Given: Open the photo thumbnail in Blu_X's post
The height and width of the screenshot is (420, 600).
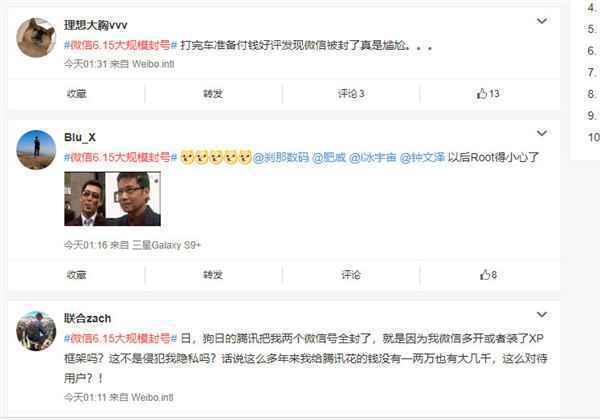Looking at the screenshot, I should pyautogui.click(x=112, y=199).
